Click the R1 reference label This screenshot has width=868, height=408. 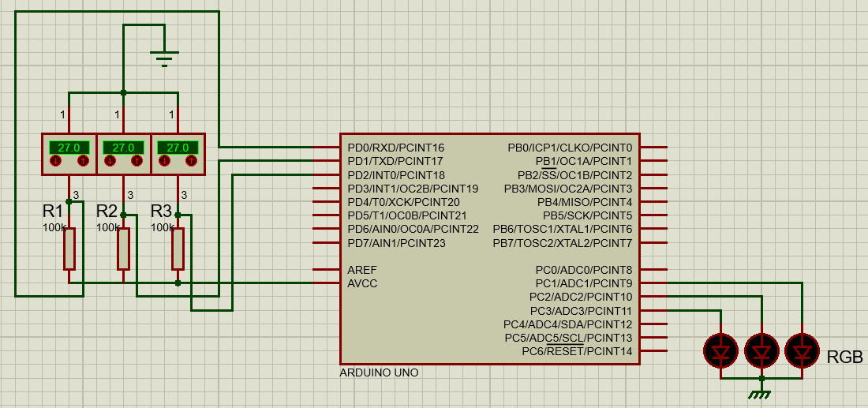53,211
